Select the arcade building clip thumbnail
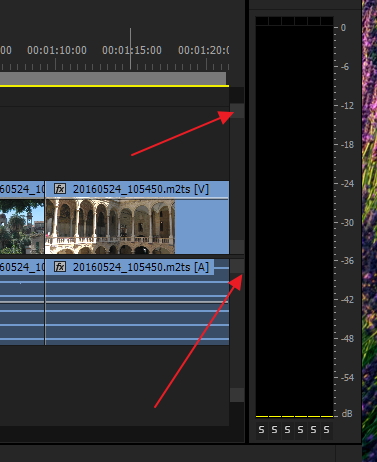This screenshot has width=377, height=462. click(110, 227)
